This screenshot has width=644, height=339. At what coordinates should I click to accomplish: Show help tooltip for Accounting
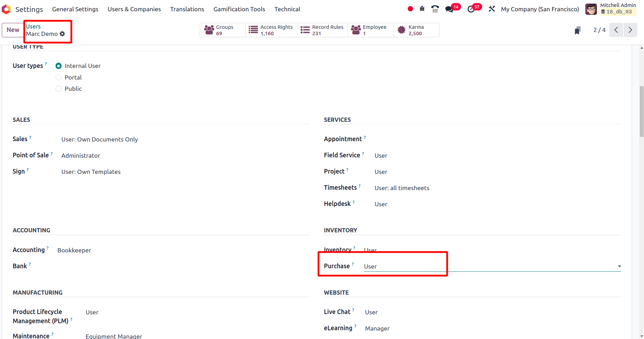click(48, 248)
